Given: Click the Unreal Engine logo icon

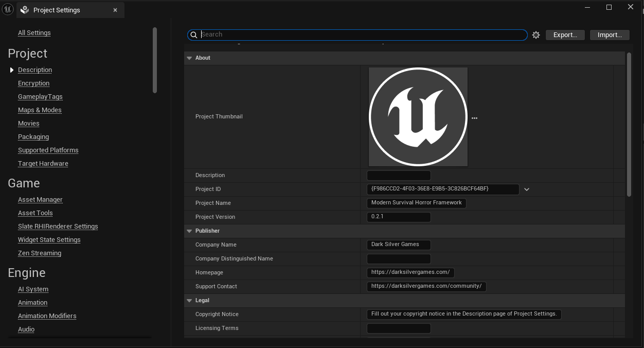Looking at the screenshot, I should click(8, 10).
